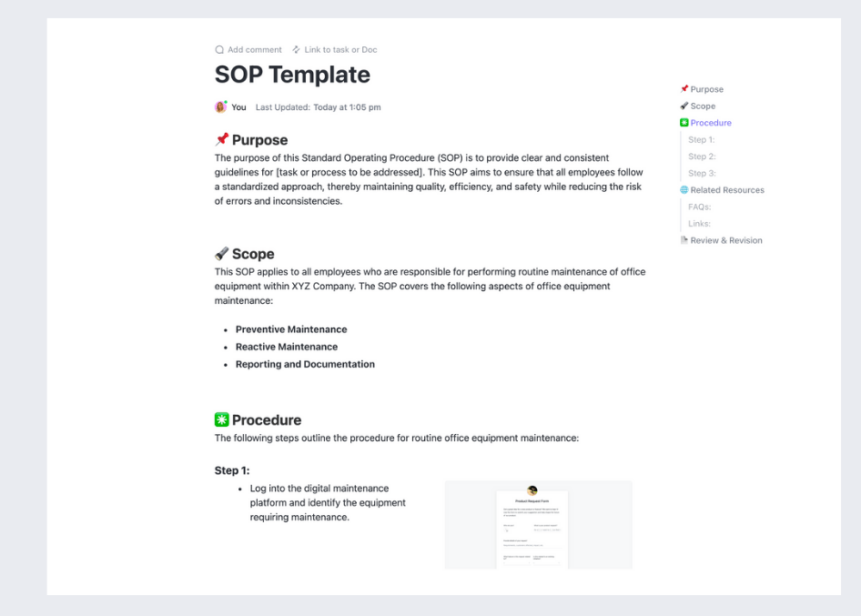
Task: Open Step 1: in the outline
Action: pos(701,140)
